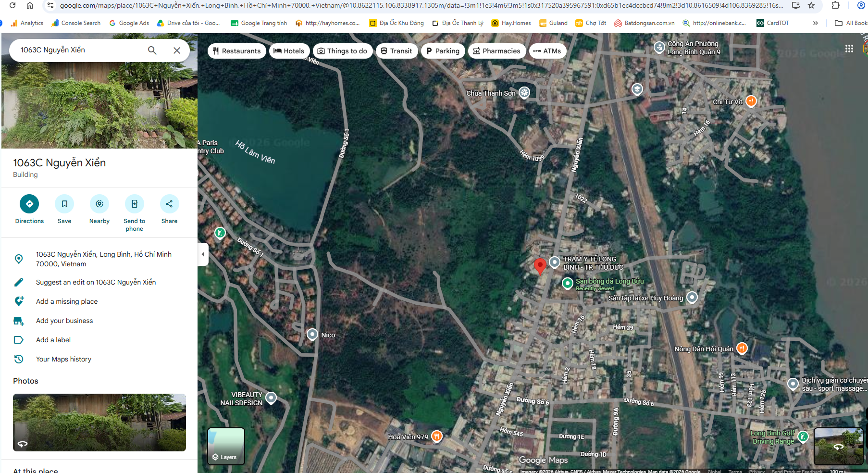
Task: Select Trạm Y Tế Long Bình marker
Action: pos(555,262)
